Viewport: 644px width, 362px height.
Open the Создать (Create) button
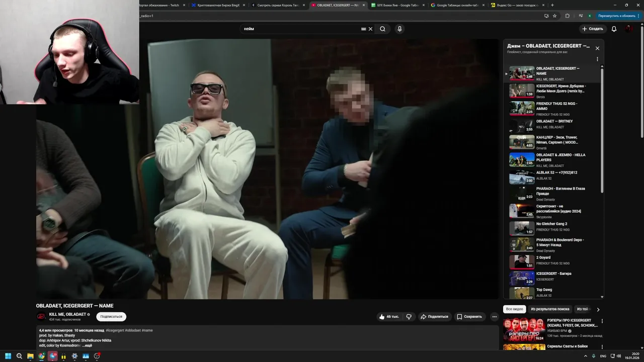pos(592,29)
